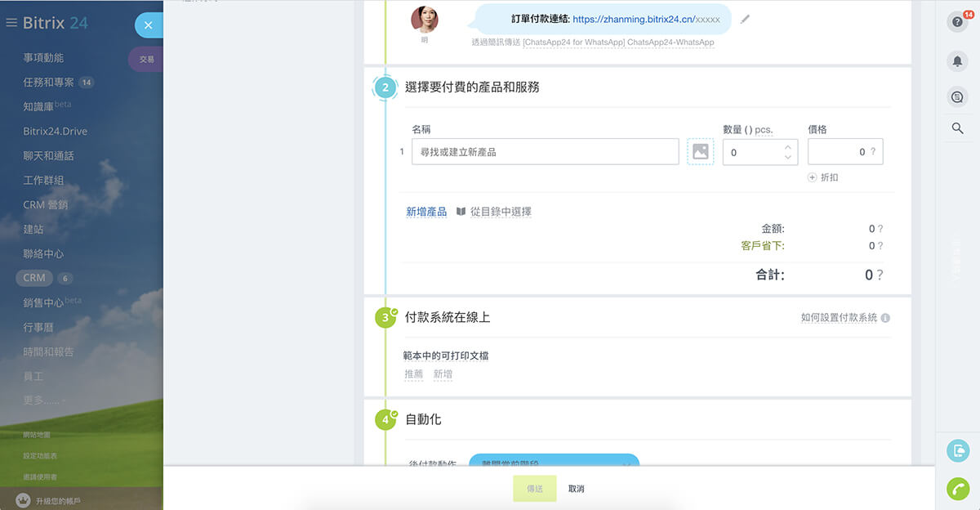Image resolution: width=980 pixels, height=510 pixels.
Task: Click 推薦 under printable documents
Action: coord(414,374)
